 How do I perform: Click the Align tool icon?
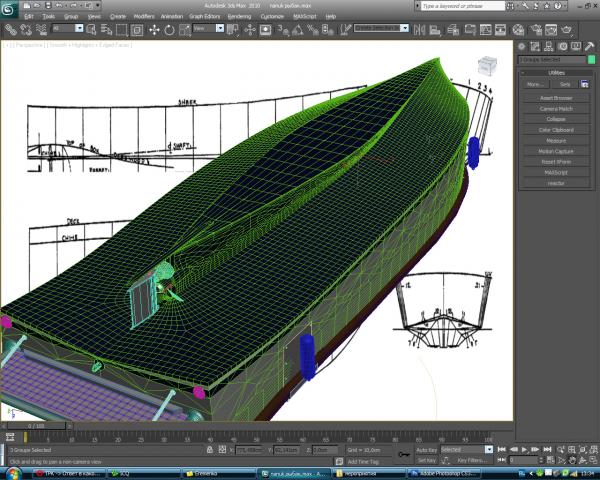tap(435, 29)
